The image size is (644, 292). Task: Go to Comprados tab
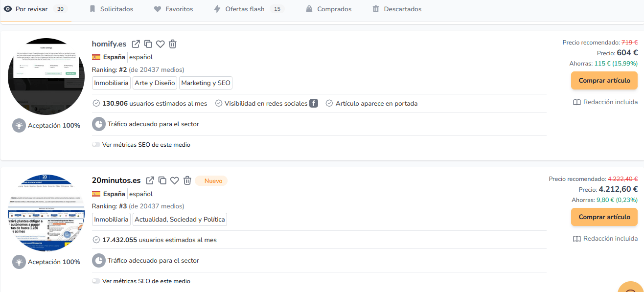tap(328, 9)
